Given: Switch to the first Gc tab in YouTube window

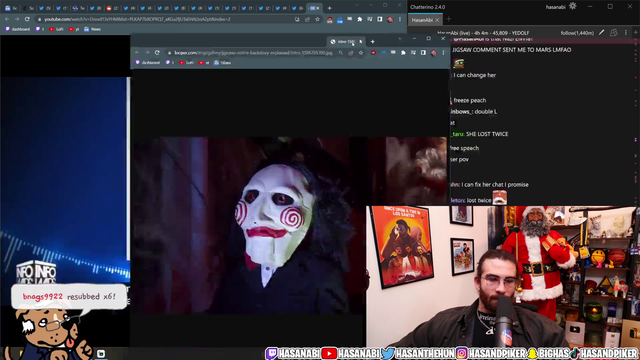Looking at the screenshot, I should (11, 8).
